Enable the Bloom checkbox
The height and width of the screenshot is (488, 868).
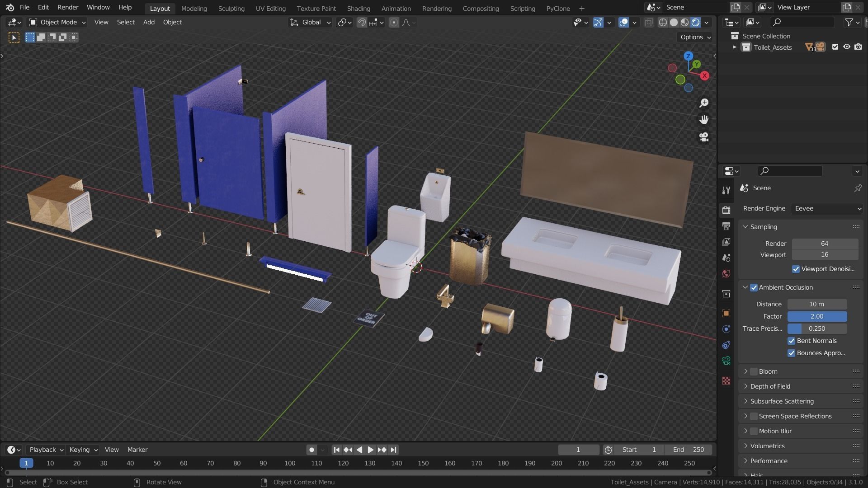[754, 371]
